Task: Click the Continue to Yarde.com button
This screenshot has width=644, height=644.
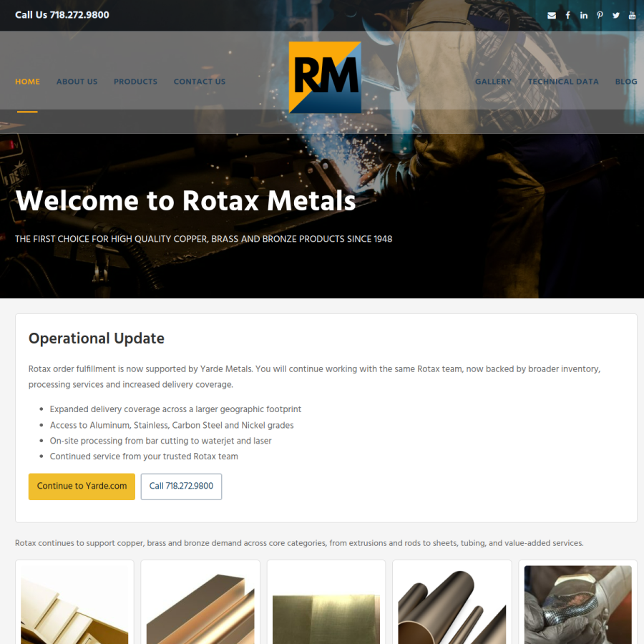Action: (82, 487)
